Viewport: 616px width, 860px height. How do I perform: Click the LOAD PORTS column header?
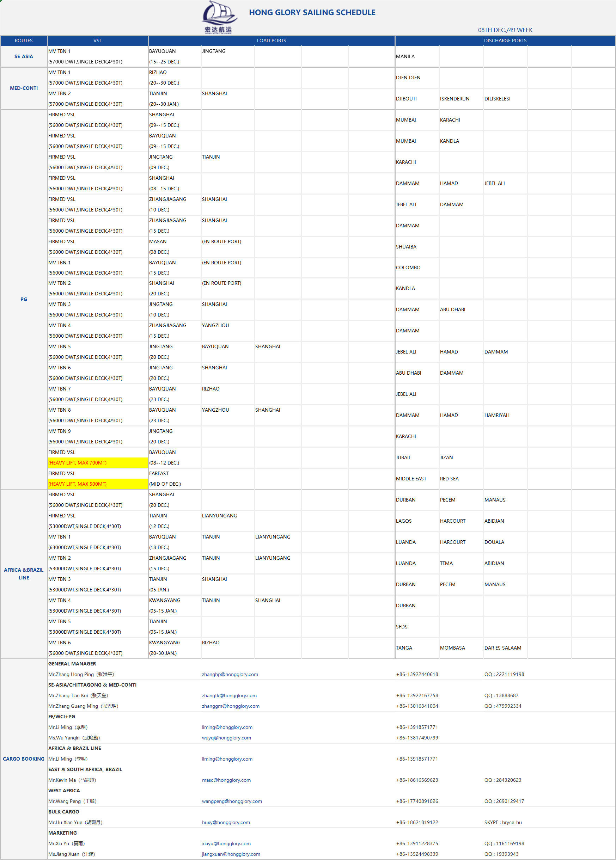(271, 41)
